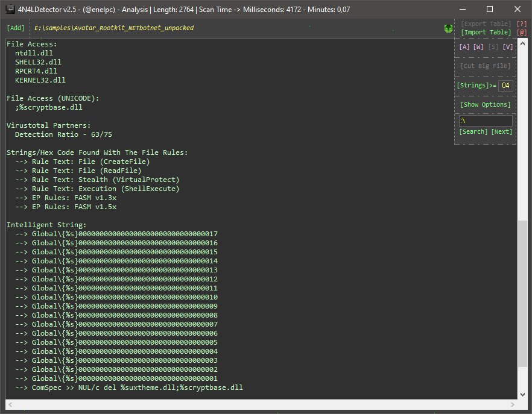532x414 pixels.
Task: Click the Global string ending in 17
Action: pyautogui.click(x=116, y=234)
